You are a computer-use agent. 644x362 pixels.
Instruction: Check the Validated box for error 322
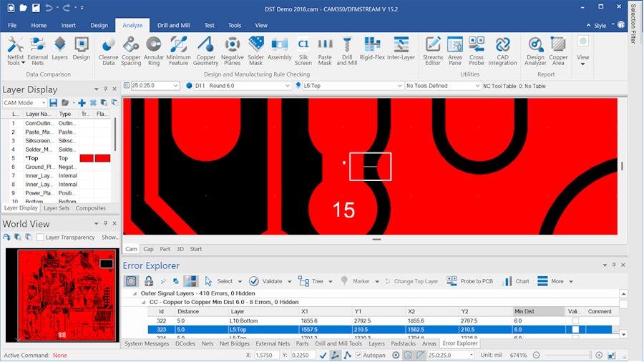click(x=575, y=321)
